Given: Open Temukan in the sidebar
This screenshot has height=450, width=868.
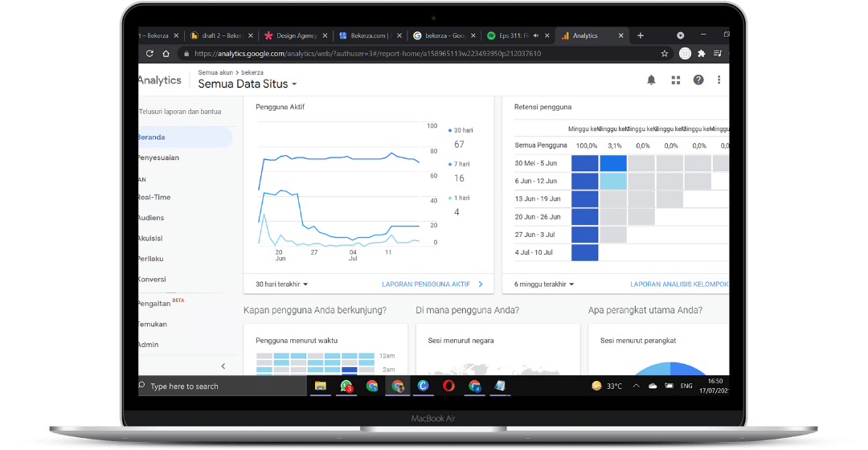Looking at the screenshot, I should point(153,324).
